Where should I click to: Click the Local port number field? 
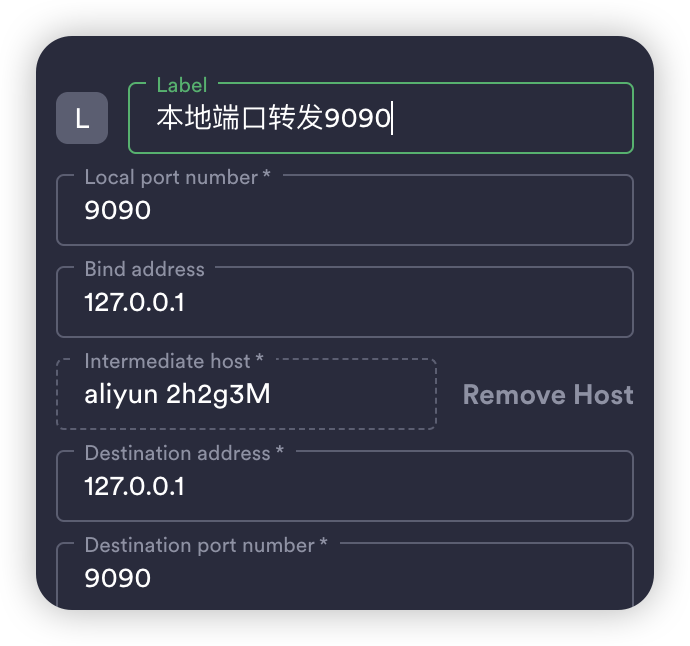[345, 210]
